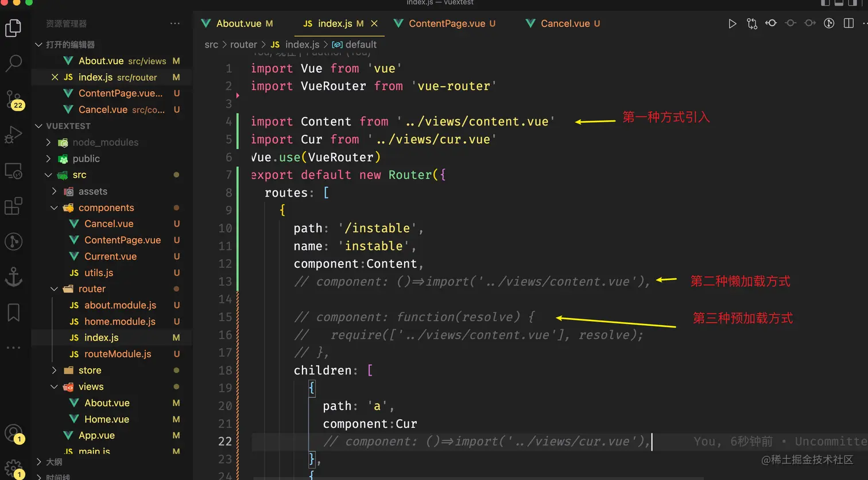Open the anchor icon view in activity bar
The height and width of the screenshot is (480, 868).
(x=13, y=277)
